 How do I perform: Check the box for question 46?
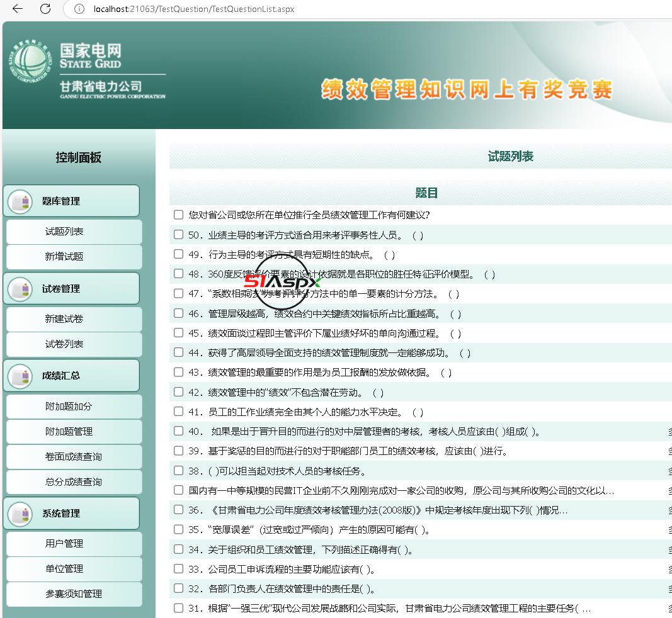coord(178,313)
